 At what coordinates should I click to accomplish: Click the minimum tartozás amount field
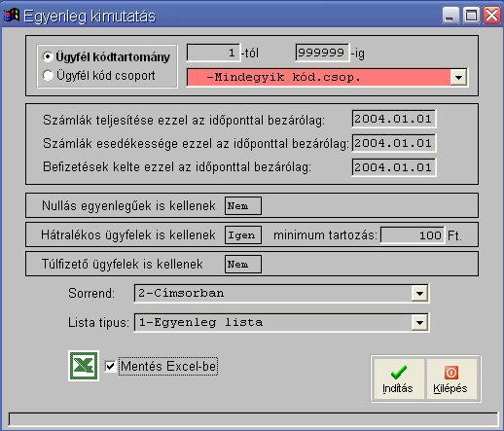[413, 234]
